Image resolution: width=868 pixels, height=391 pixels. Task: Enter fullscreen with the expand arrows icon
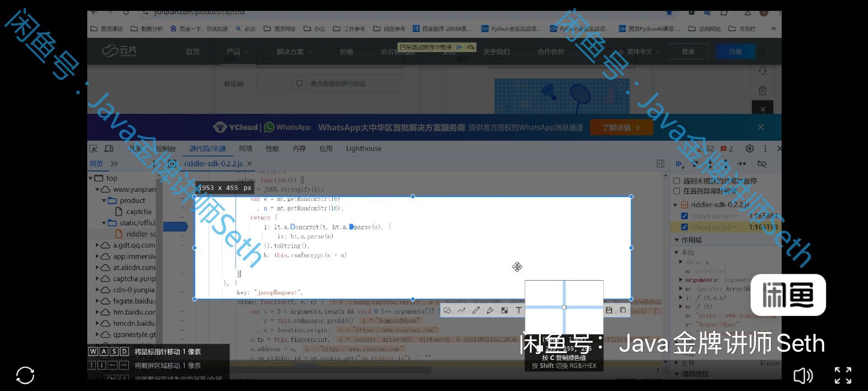point(843,375)
